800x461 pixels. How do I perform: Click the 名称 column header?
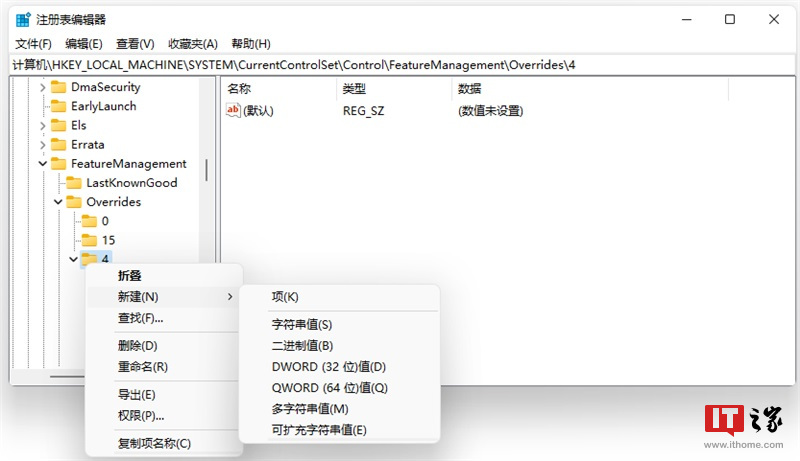coord(240,89)
